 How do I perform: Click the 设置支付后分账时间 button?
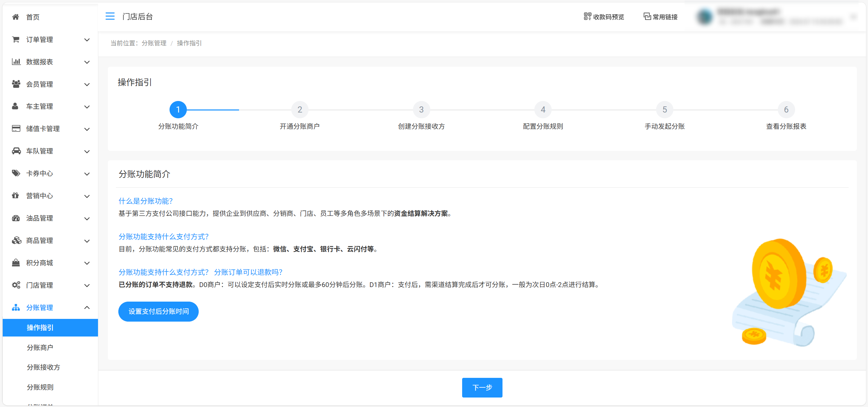158,311
